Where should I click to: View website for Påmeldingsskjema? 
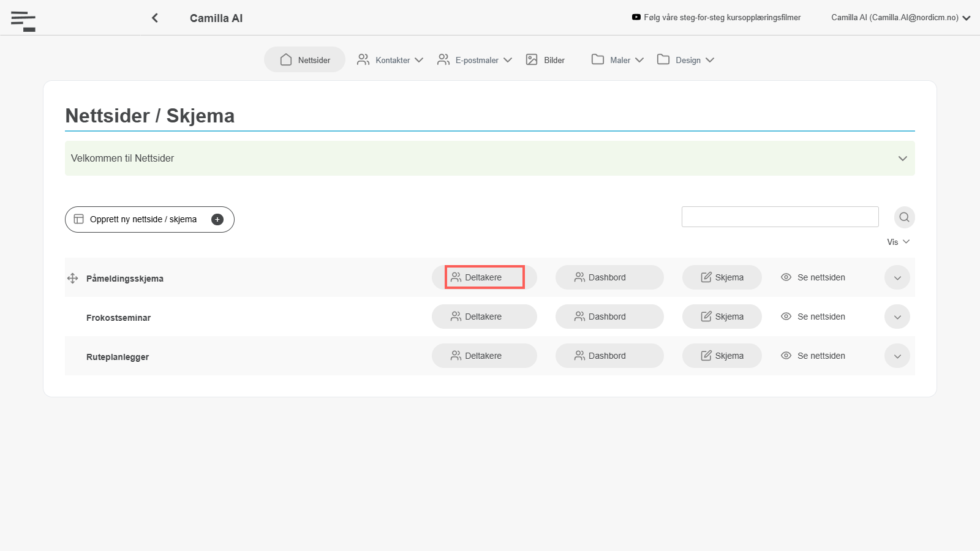click(813, 277)
